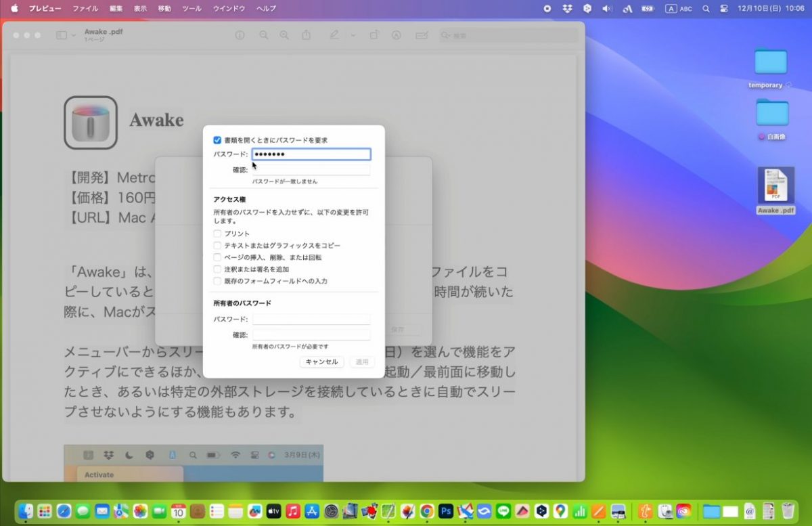This screenshot has width=812, height=526.
Task: Open the プレビュー app menu
Action: tap(45, 8)
